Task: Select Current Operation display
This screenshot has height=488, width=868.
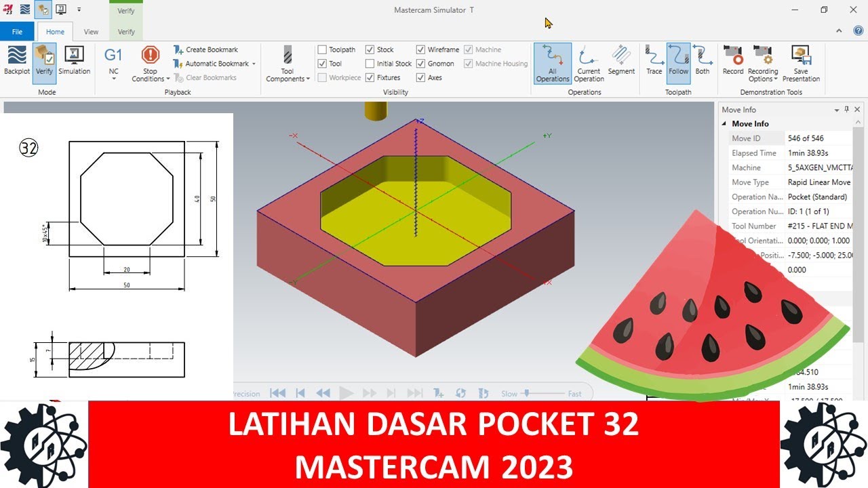Action: [x=589, y=63]
